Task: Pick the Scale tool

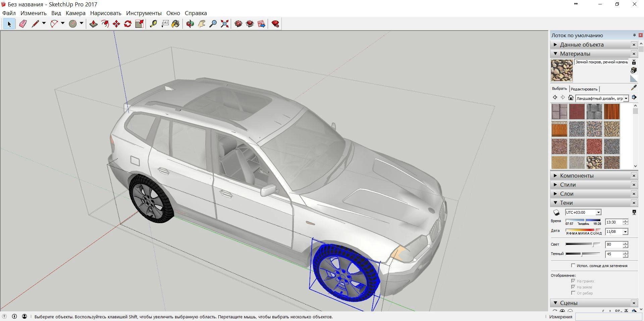Action: pyautogui.click(x=139, y=24)
